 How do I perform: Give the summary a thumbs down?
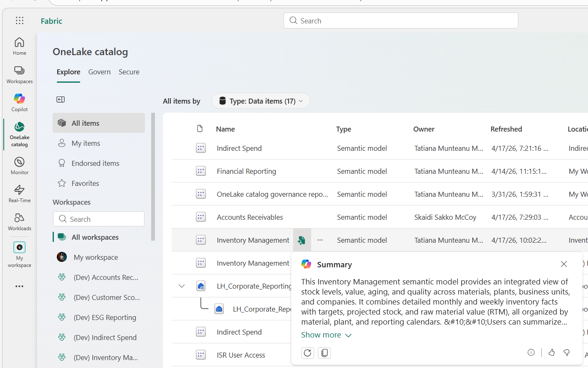(x=567, y=353)
